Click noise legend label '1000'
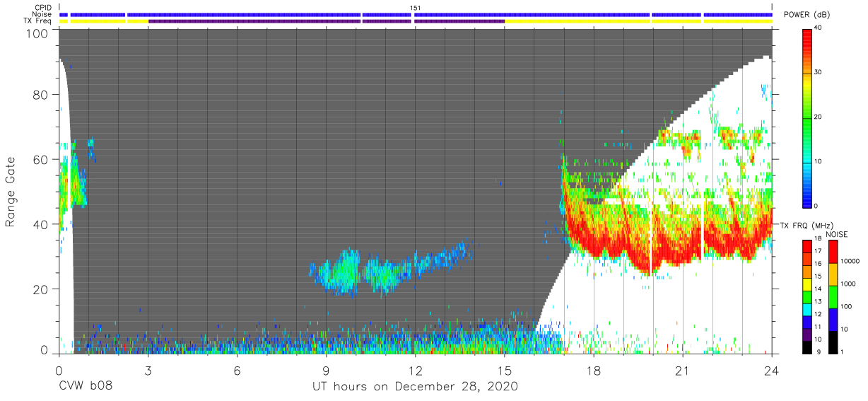 click(x=850, y=284)
